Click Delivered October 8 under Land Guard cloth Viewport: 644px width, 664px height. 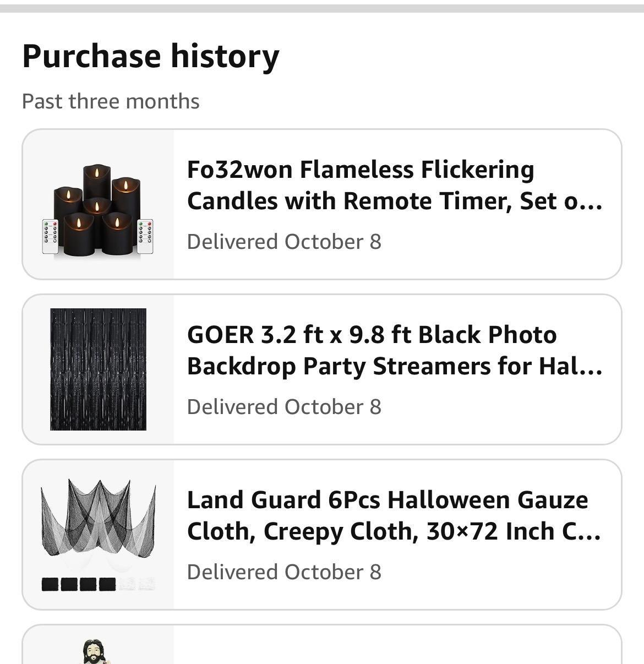point(284,572)
